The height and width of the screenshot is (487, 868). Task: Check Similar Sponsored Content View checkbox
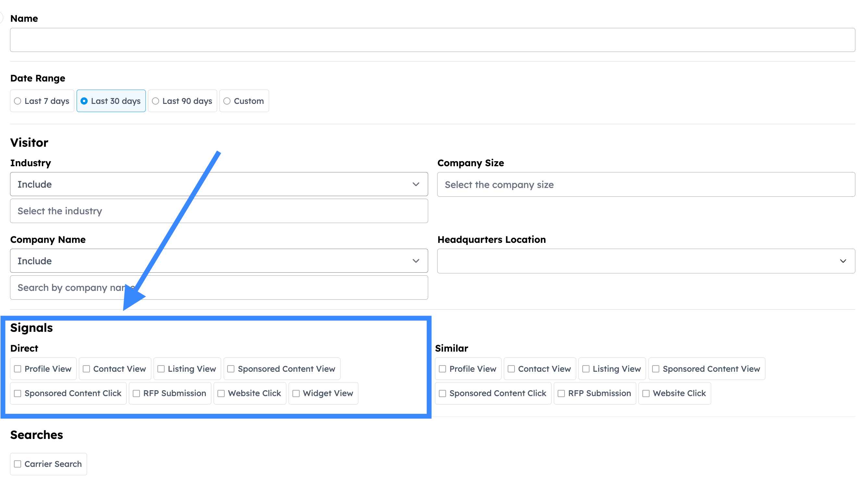tap(656, 369)
